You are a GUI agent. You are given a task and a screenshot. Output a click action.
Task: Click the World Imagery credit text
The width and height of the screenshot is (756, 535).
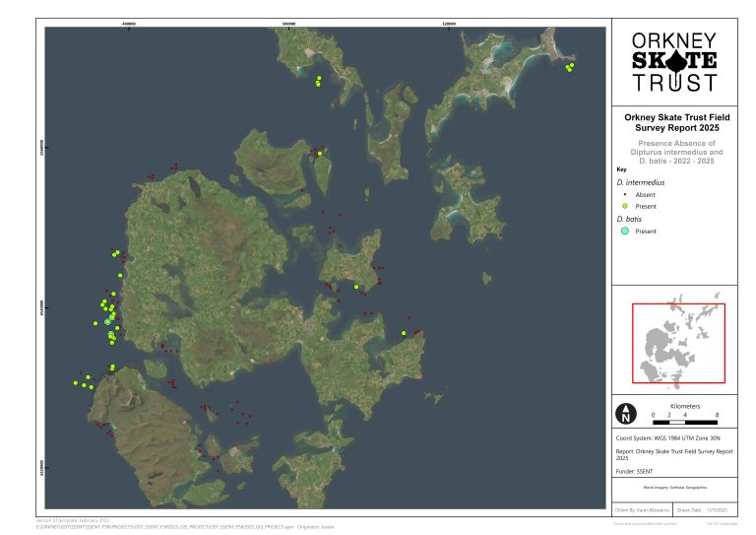click(x=673, y=488)
